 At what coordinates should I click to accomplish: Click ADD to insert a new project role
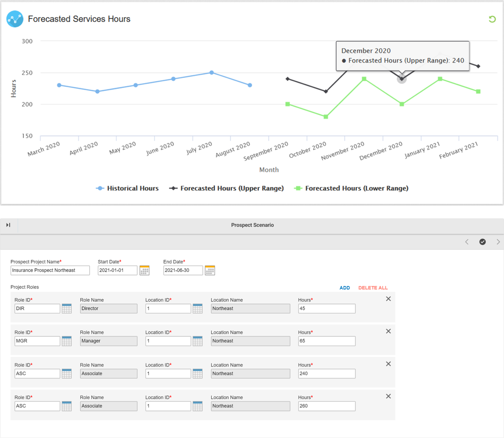click(345, 288)
